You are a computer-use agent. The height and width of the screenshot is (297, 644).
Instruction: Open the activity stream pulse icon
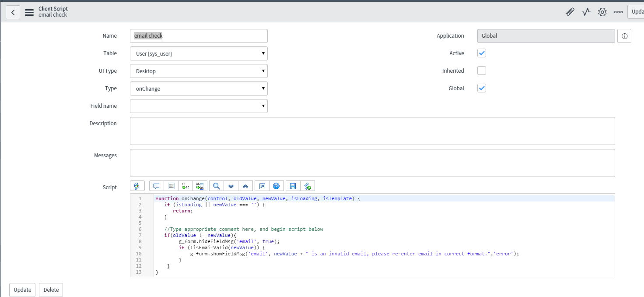tap(586, 12)
